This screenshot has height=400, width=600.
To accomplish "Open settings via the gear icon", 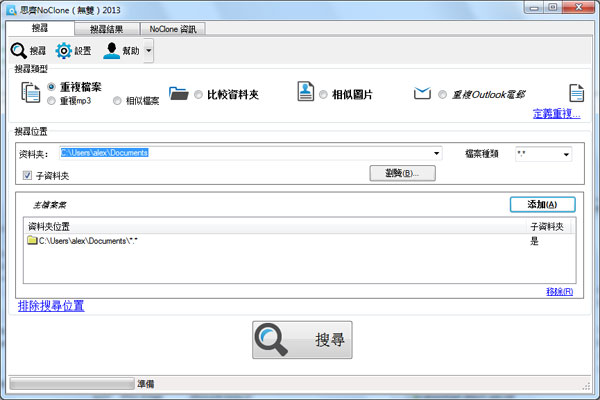I will click(x=64, y=51).
